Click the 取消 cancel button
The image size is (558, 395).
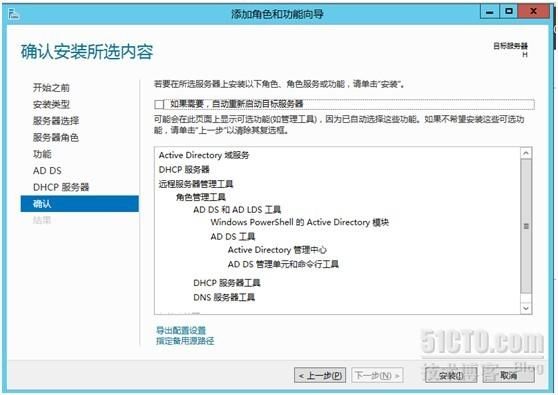pos(509,375)
